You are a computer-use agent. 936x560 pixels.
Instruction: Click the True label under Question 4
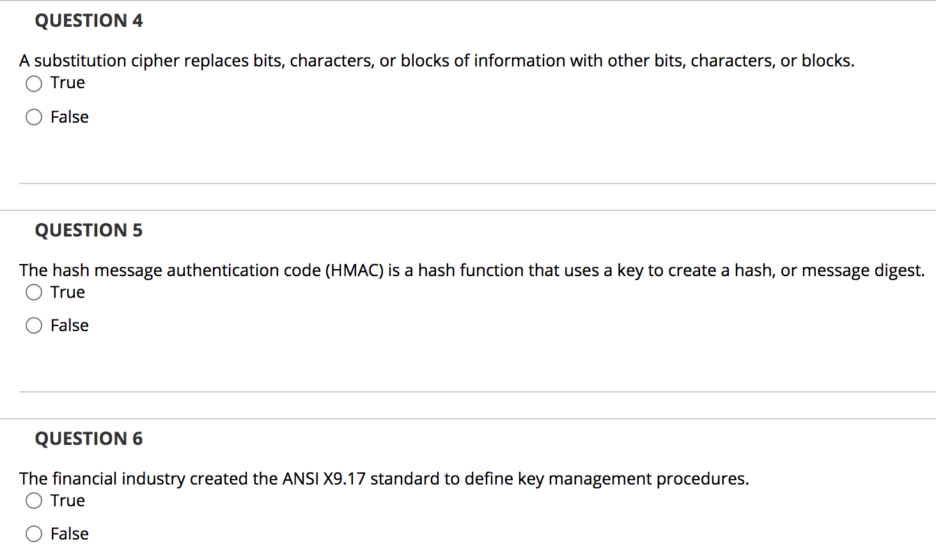coord(68,82)
